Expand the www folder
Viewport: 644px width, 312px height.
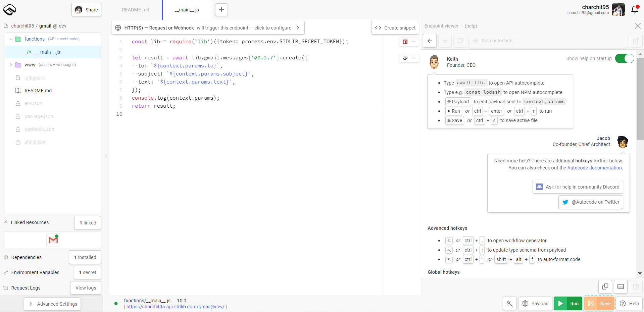(11, 65)
